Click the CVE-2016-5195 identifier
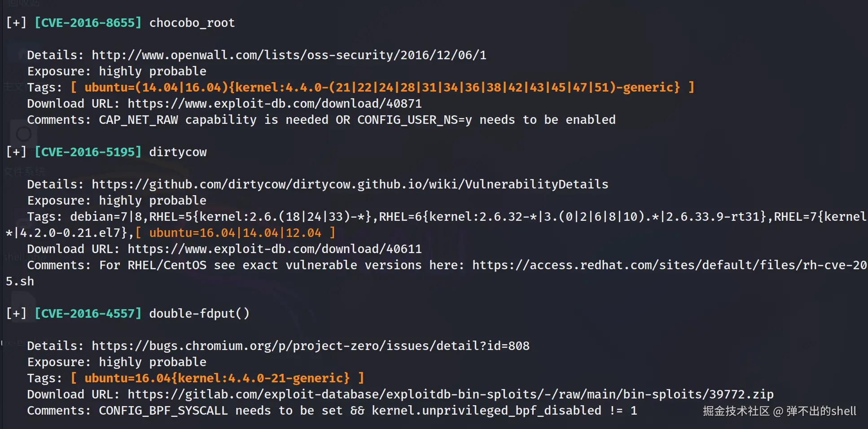This screenshot has width=868, height=429. point(88,152)
